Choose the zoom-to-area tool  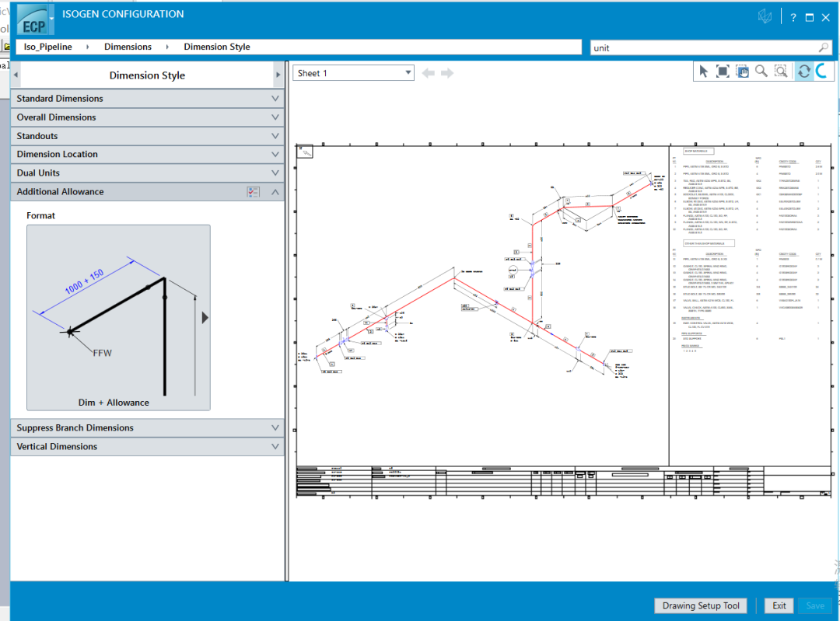tap(781, 72)
